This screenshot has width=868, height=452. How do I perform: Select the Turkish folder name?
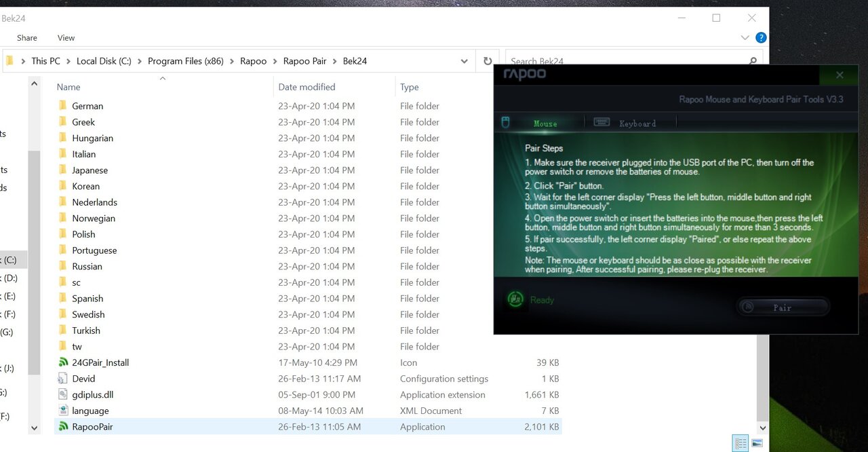point(86,331)
